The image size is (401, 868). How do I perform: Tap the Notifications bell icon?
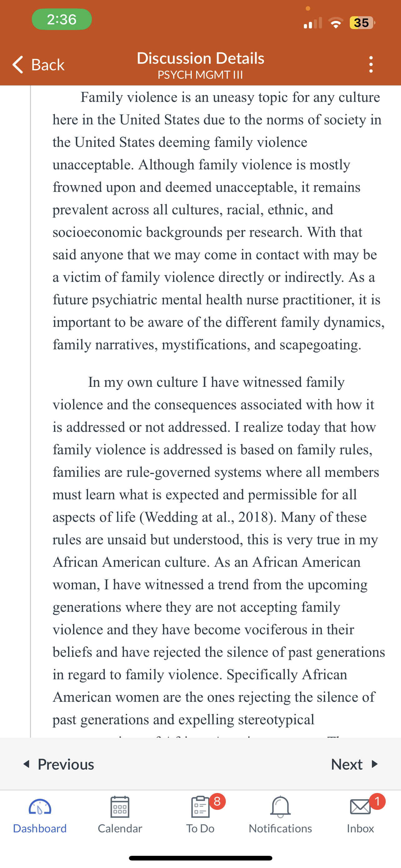click(x=280, y=807)
